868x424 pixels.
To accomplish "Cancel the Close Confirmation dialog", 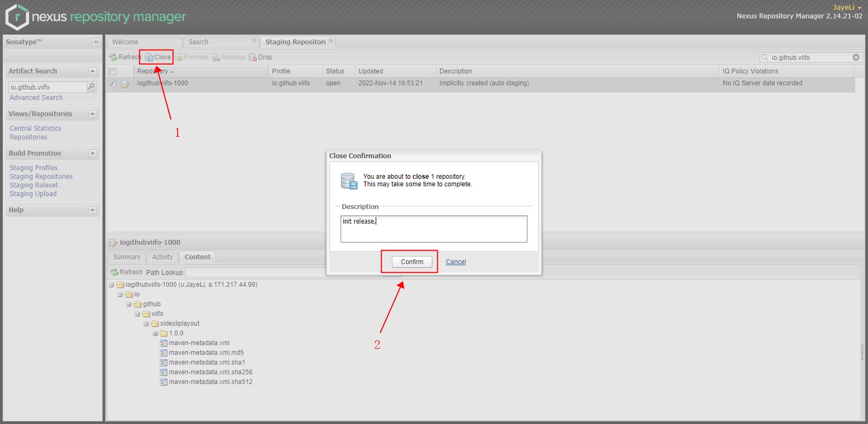I will coord(456,262).
